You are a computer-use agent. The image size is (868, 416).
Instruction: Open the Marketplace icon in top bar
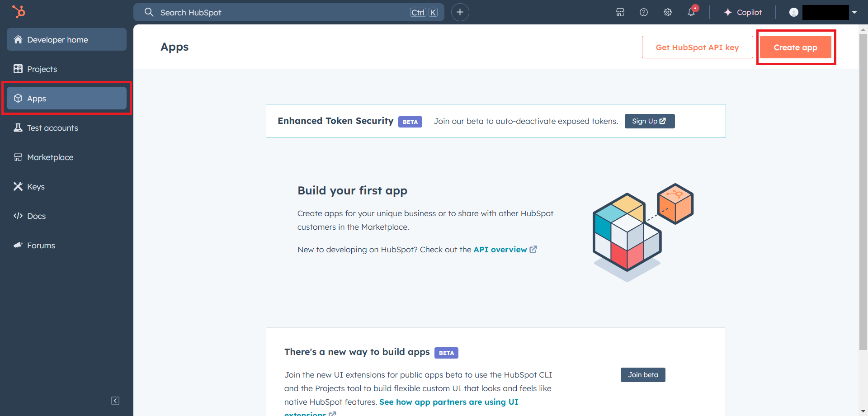[x=620, y=12]
